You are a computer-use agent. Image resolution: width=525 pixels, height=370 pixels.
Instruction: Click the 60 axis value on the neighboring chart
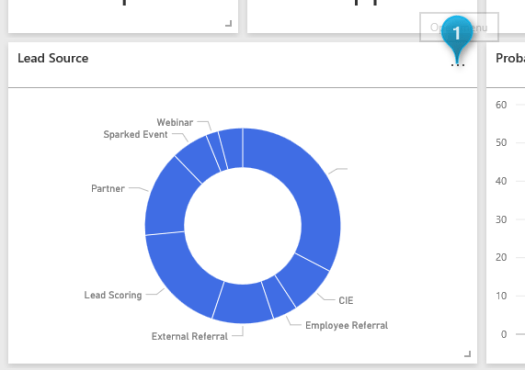(x=501, y=105)
